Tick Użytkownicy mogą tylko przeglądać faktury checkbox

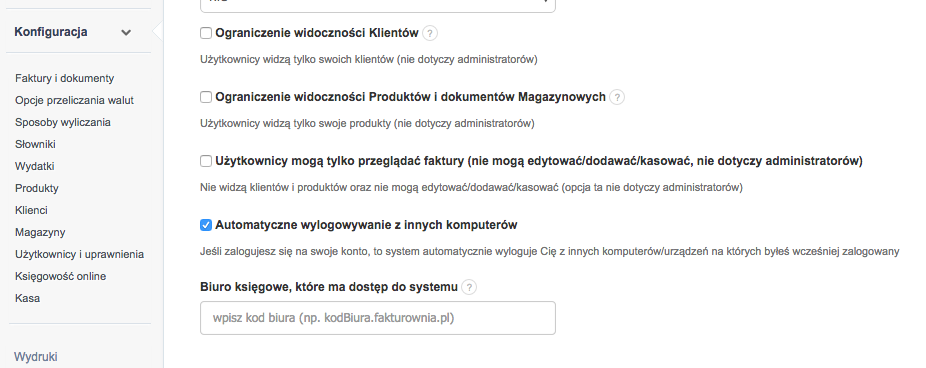coord(206,161)
